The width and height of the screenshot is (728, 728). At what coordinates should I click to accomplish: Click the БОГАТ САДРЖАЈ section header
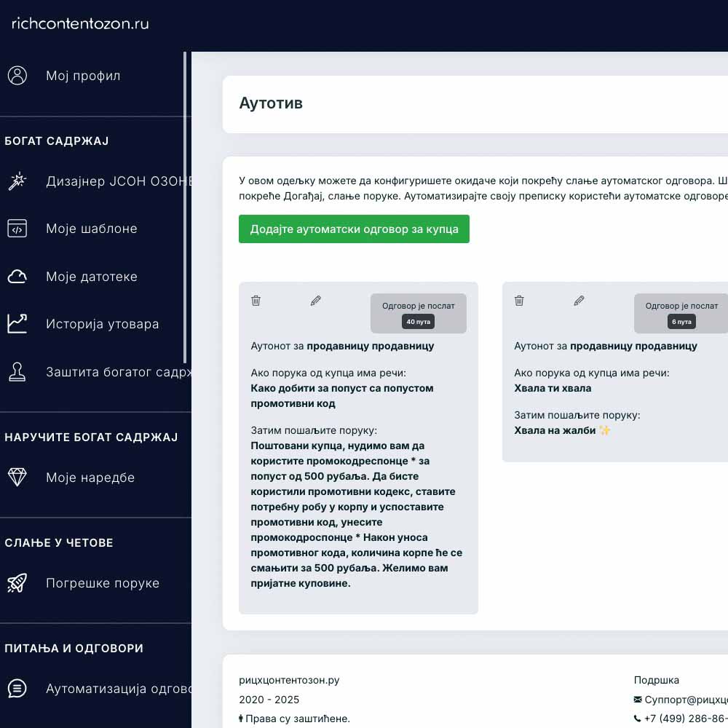point(57,141)
